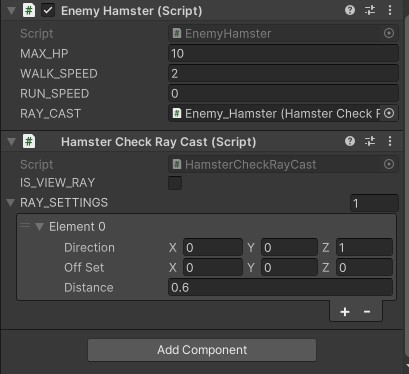Add a new RAY_SETTINGS element with plus

[x=345, y=312]
